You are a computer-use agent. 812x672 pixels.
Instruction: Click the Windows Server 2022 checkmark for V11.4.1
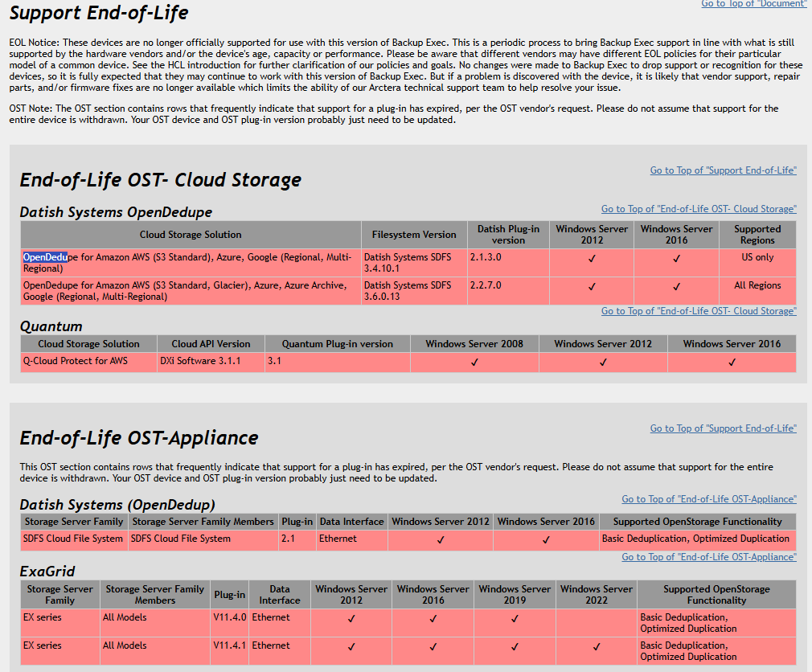click(596, 646)
